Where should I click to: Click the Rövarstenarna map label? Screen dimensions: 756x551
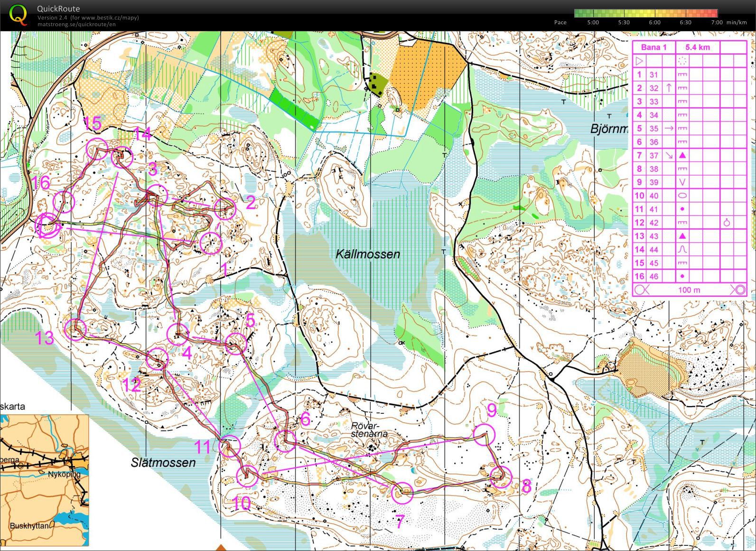[370, 430]
